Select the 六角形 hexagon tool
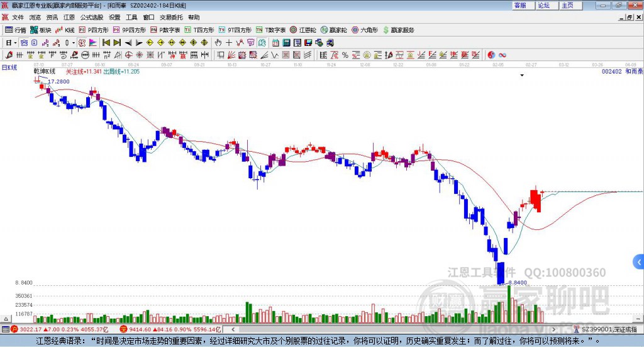The image size is (644, 347). point(364,30)
